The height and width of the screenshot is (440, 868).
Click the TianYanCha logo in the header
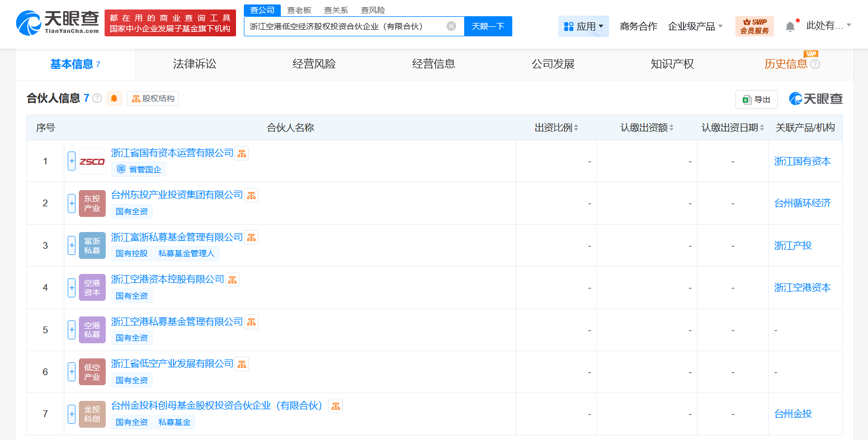tap(58, 22)
